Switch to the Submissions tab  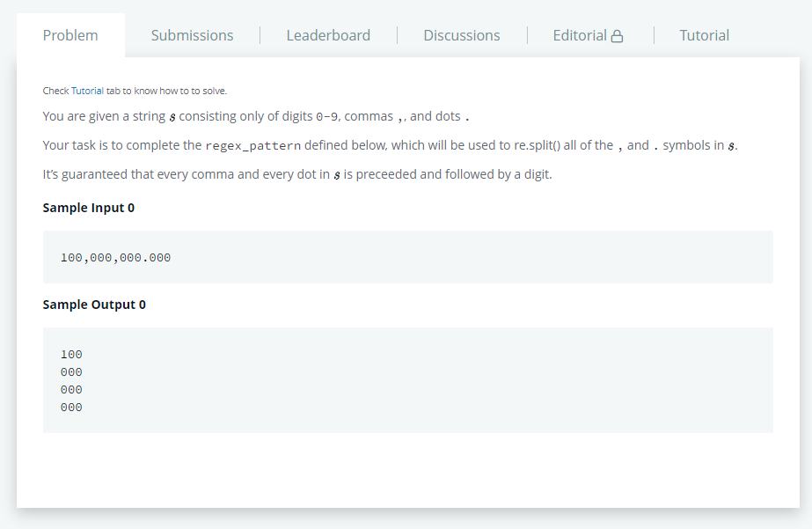(192, 35)
